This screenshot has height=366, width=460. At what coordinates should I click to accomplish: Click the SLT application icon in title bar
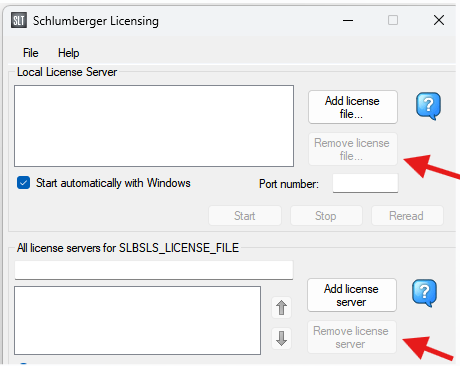19,21
